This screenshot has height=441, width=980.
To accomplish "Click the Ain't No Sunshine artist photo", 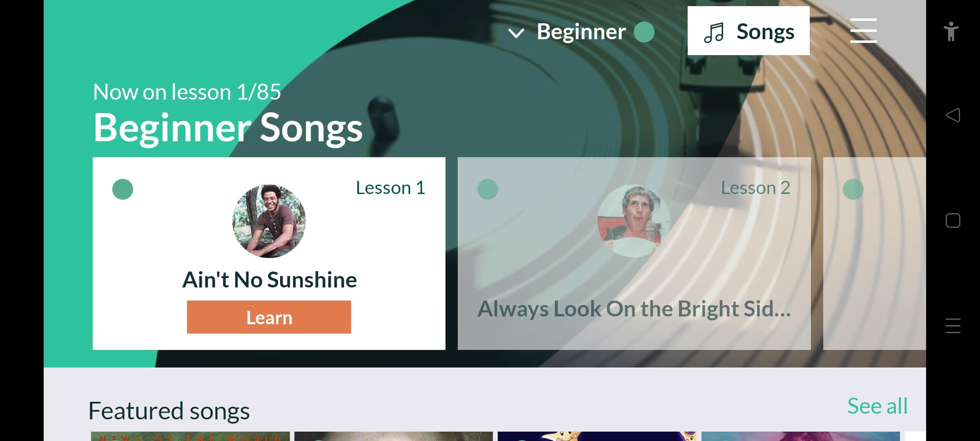I will click(x=269, y=221).
